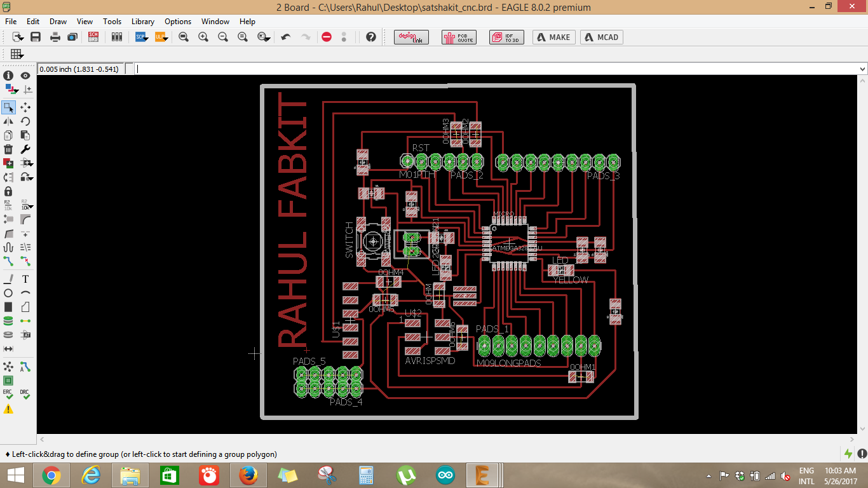
Task: Select the Copy tool
Action: tap(8, 135)
